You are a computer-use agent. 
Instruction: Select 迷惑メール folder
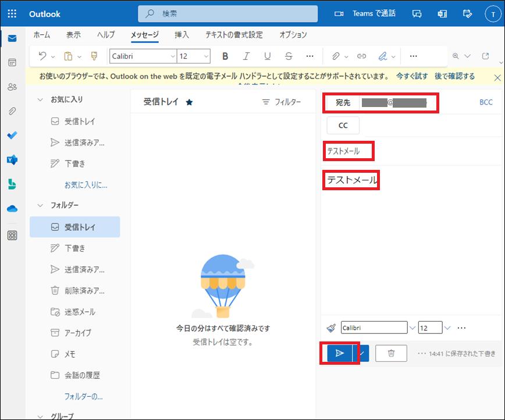tap(74, 312)
